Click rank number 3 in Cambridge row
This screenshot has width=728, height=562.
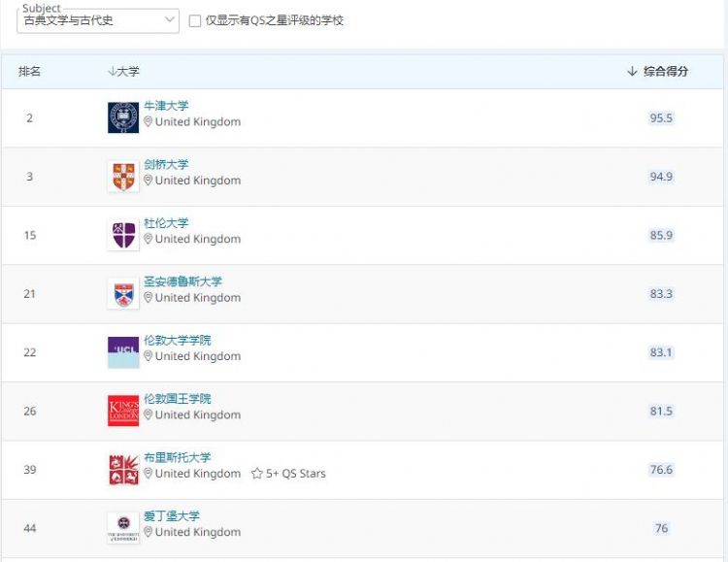[30, 177]
